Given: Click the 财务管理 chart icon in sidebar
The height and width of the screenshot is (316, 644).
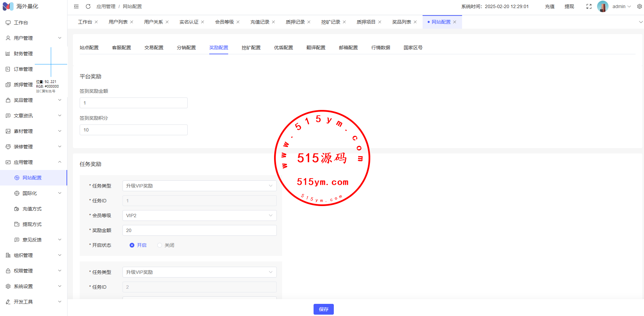Looking at the screenshot, I should tap(8, 54).
